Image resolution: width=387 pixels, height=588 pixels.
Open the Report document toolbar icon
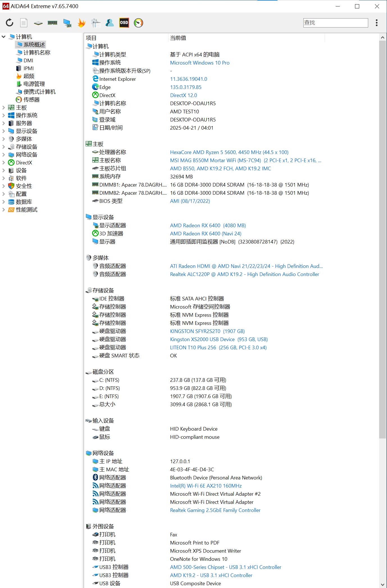(x=24, y=23)
